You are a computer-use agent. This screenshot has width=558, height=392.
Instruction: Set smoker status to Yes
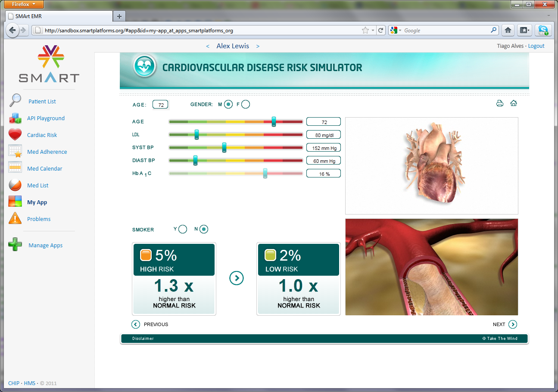click(x=183, y=229)
